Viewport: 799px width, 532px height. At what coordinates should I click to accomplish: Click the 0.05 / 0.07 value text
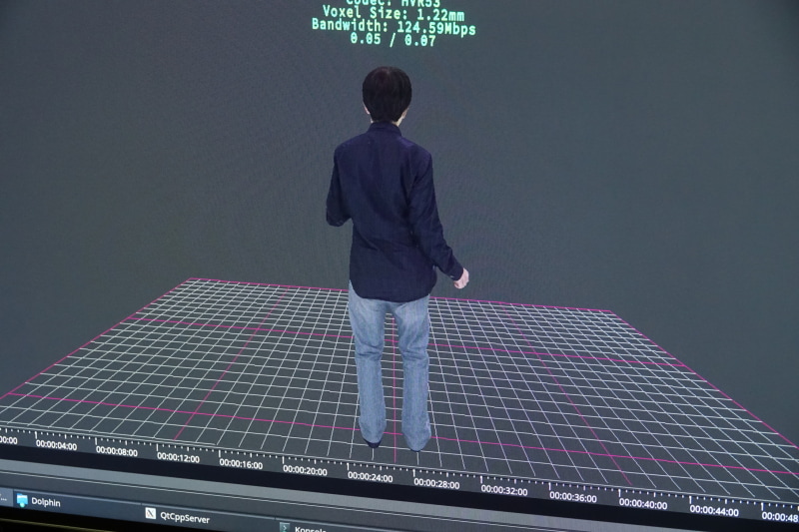tap(393, 39)
